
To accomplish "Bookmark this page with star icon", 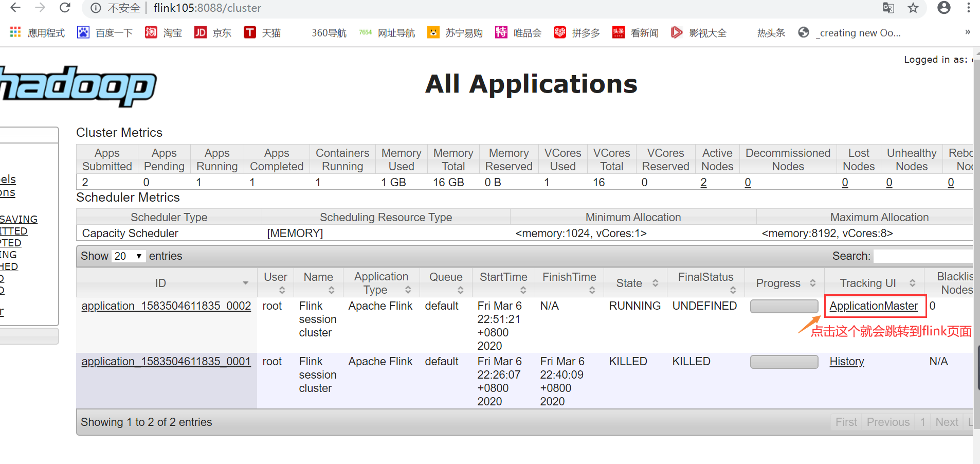I will pyautogui.click(x=913, y=8).
